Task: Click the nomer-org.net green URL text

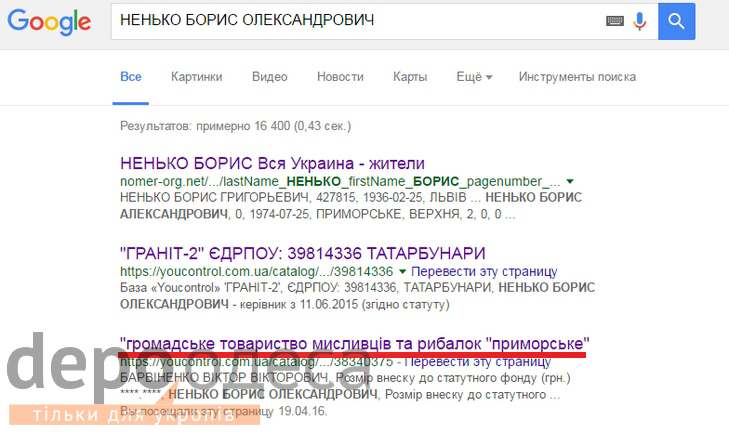Action: (340, 181)
